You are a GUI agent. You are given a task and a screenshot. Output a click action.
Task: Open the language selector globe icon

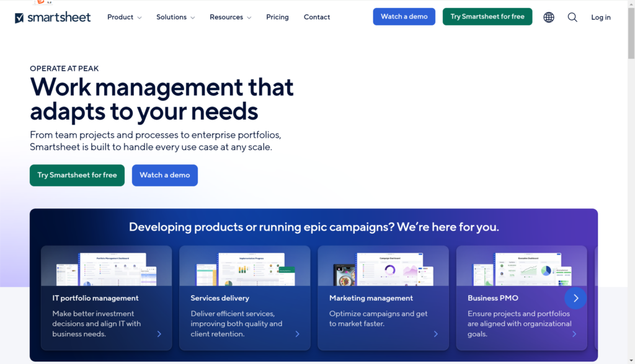[x=549, y=17]
